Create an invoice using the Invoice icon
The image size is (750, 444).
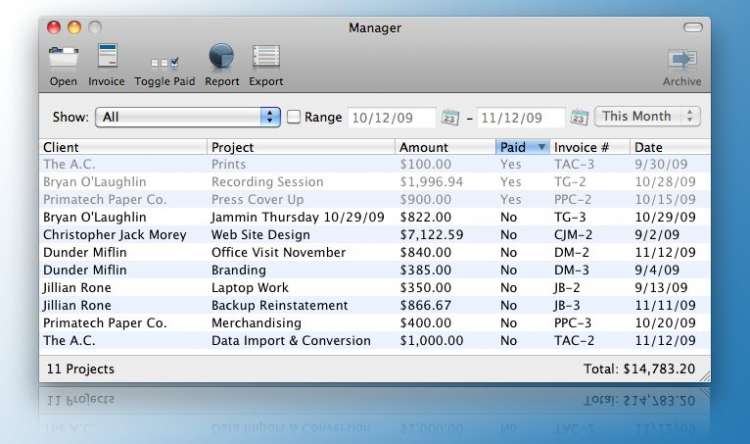(x=107, y=56)
